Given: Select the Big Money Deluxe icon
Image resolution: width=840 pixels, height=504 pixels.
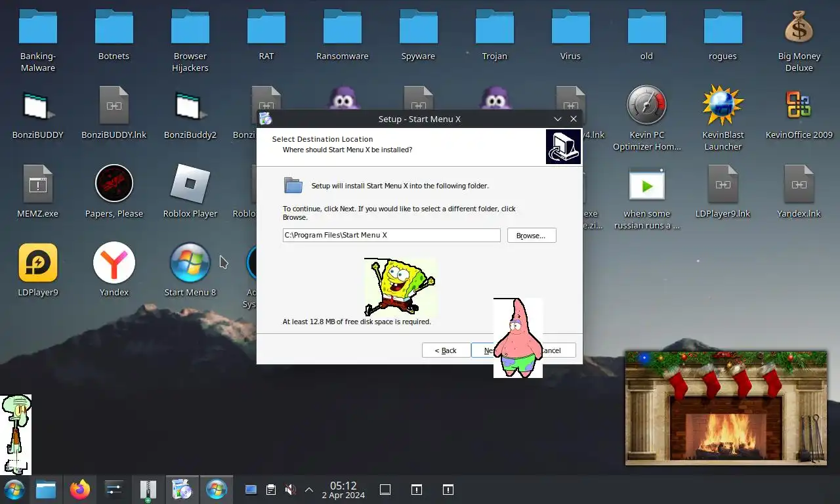Looking at the screenshot, I should tap(799, 40).
